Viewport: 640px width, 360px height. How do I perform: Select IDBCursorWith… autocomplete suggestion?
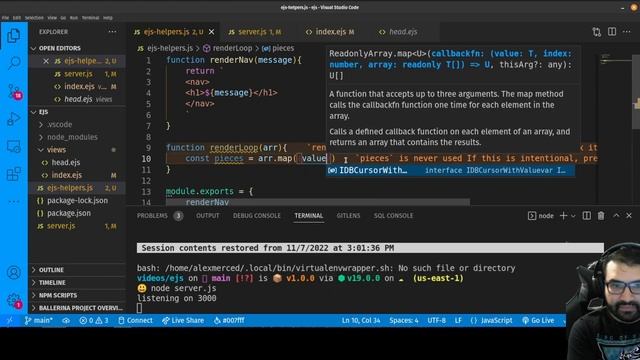point(450,171)
